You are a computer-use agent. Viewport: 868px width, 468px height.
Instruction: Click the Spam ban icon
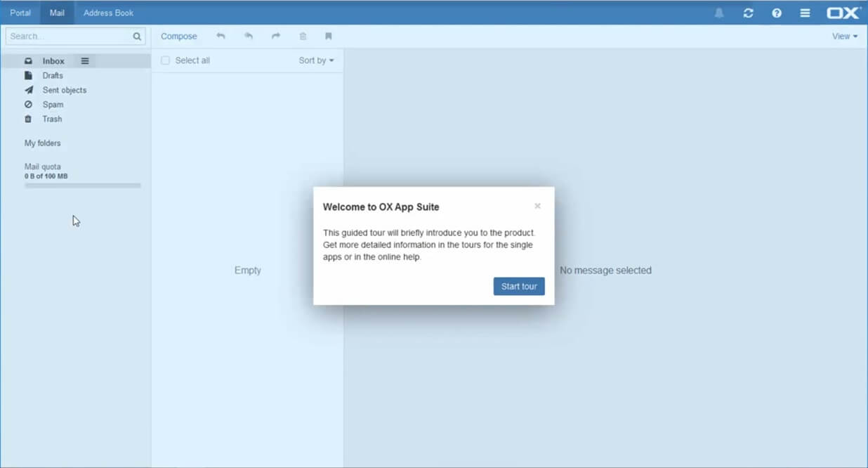pyautogui.click(x=28, y=104)
